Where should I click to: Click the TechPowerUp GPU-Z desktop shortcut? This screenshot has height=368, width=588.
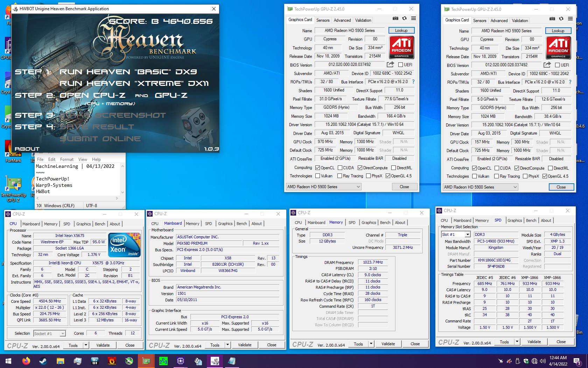coord(13,189)
